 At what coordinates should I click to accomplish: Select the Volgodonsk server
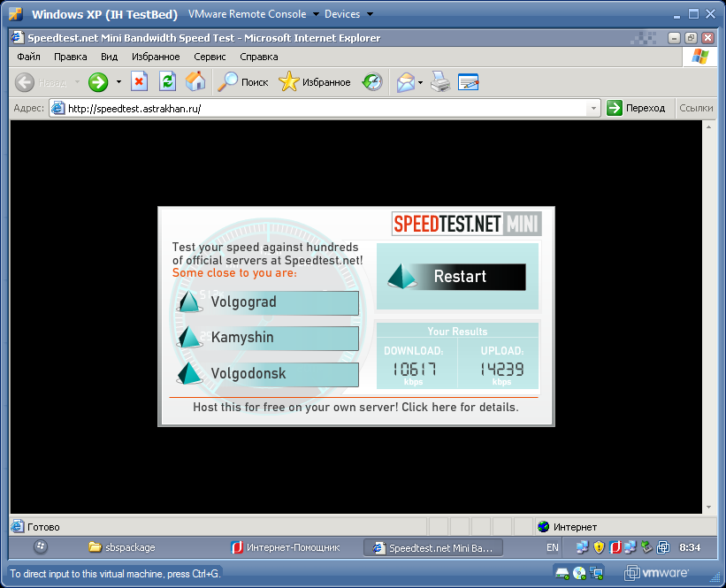click(x=268, y=374)
